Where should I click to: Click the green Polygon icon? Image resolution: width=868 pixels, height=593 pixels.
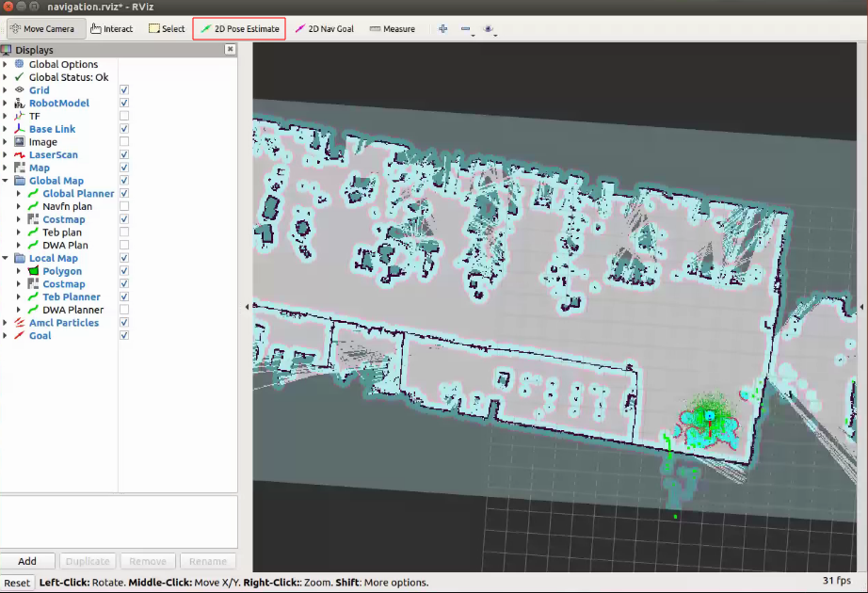[x=33, y=271]
